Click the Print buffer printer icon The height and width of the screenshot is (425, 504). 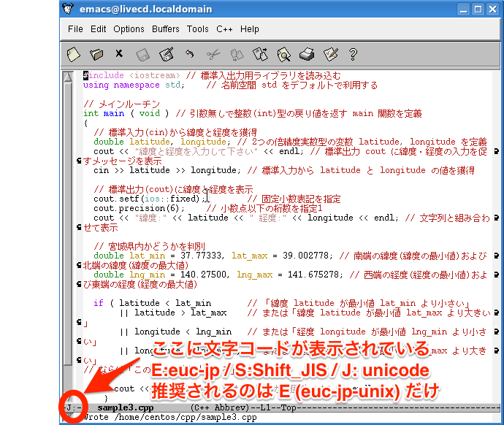pos(307,54)
